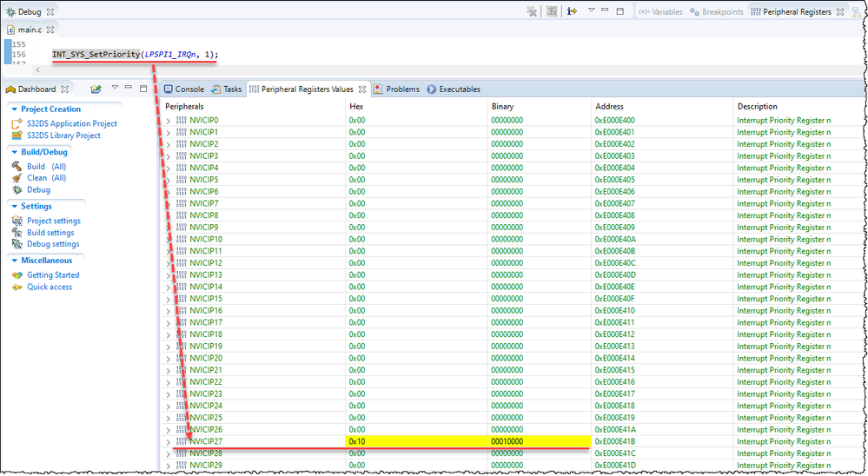The height and width of the screenshot is (476, 868).
Task: Click the S32DS Library Project icon
Action: (x=17, y=135)
